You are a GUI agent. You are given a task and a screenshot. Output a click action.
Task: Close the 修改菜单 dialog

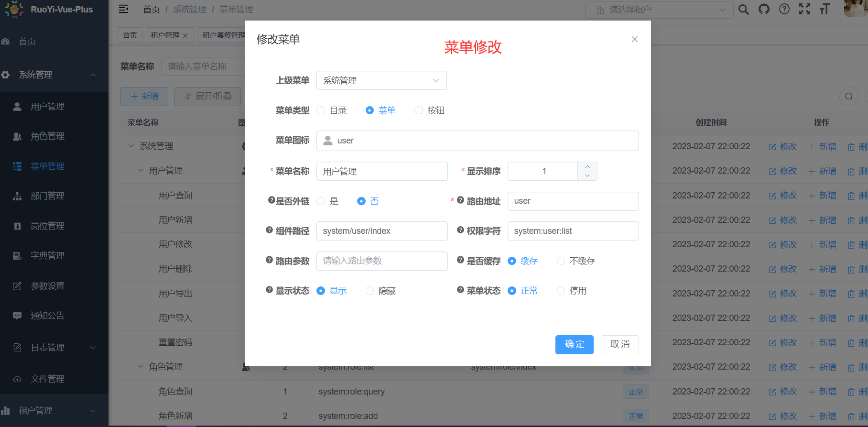coord(635,39)
